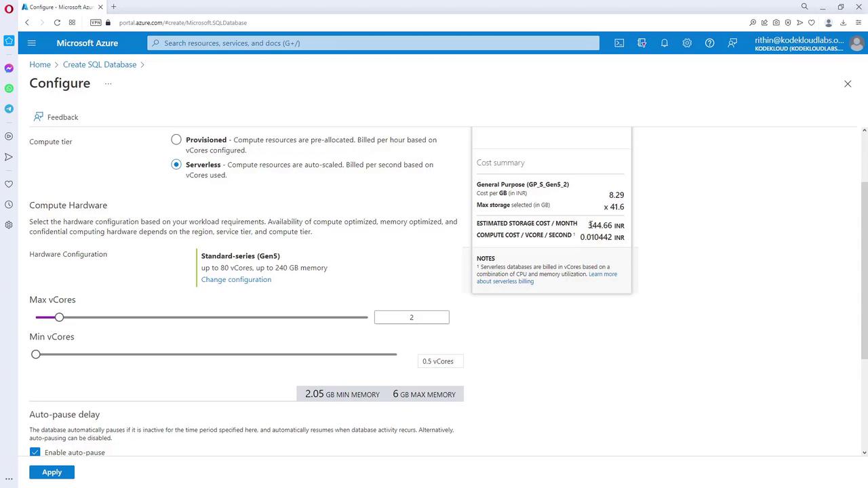Open the Directories and subscriptions filter icon
Viewport: 868px width, 488px height.
(642, 43)
